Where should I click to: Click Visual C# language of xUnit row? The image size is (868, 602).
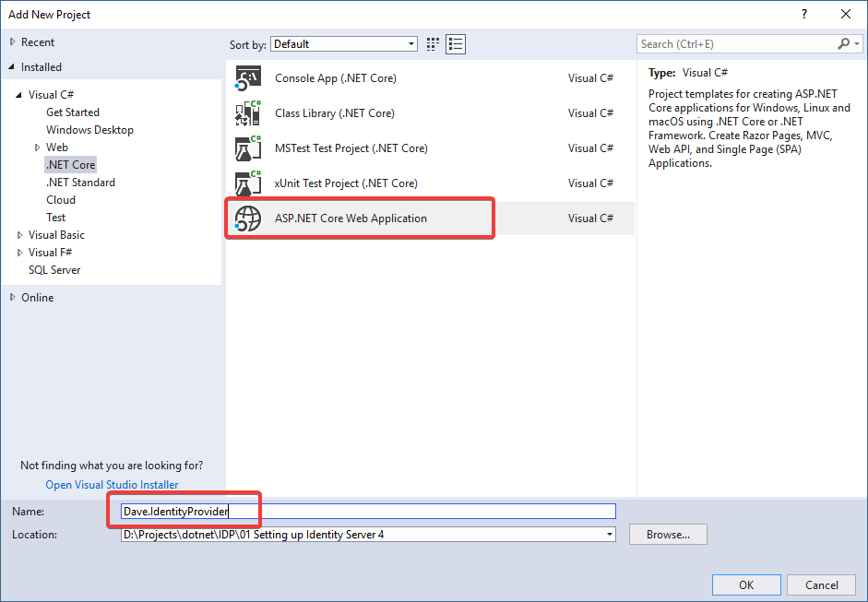pyautogui.click(x=590, y=183)
